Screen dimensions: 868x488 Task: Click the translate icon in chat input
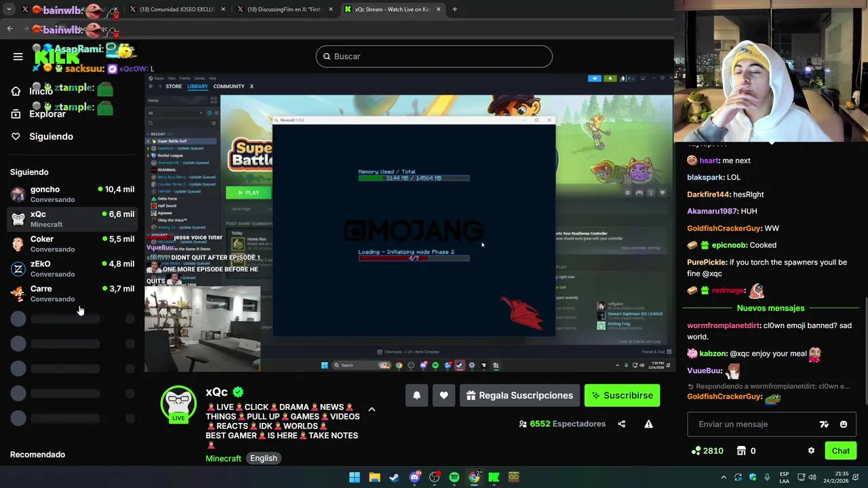click(x=824, y=424)
